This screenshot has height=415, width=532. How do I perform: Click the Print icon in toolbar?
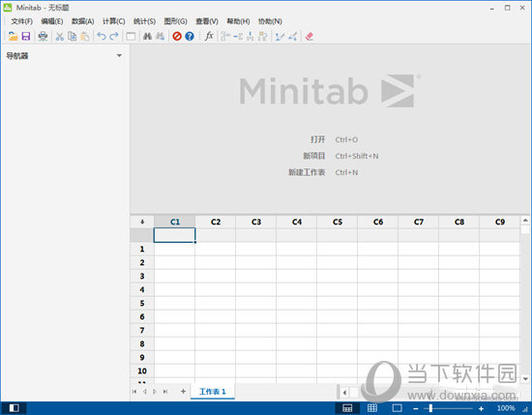(x=43, y=36)
